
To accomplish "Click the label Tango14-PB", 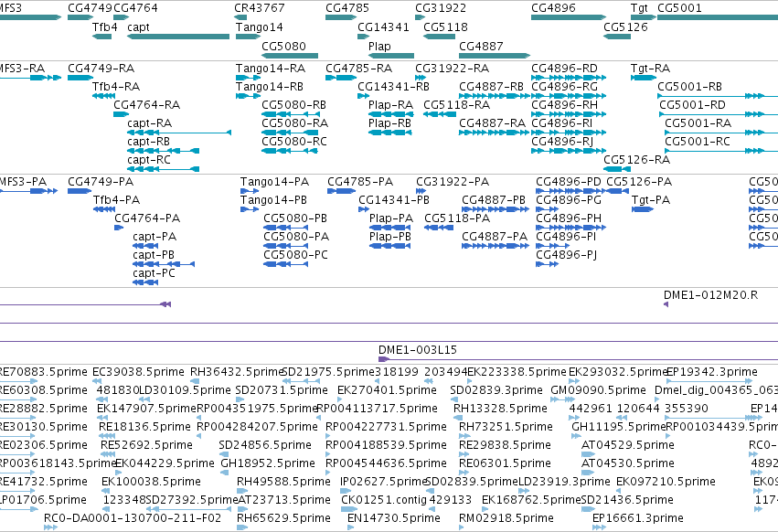I will tap(273, 200).
